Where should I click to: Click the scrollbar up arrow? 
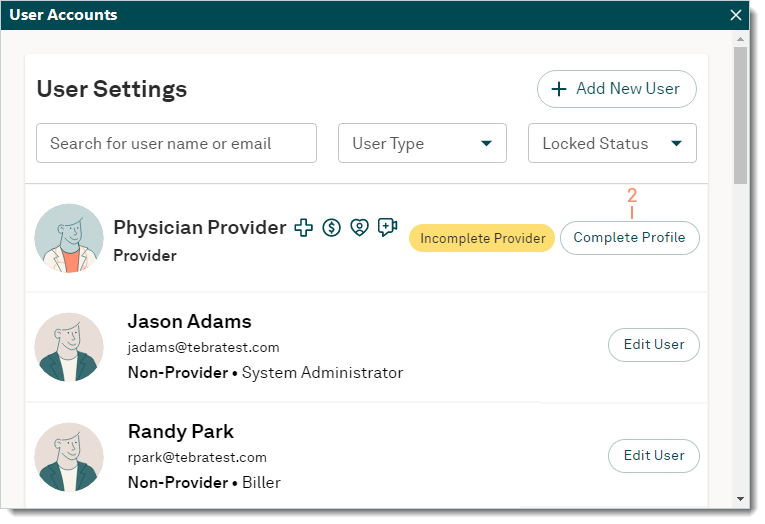740,39
